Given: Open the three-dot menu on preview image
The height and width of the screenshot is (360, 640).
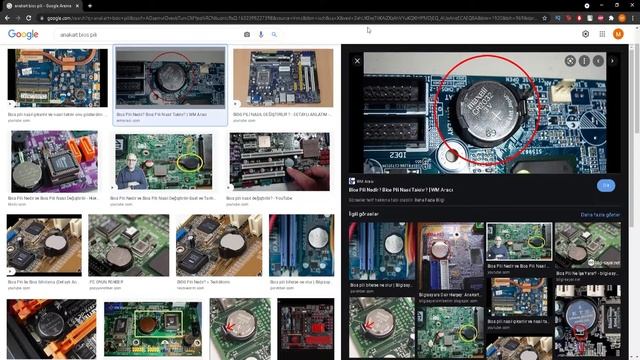Looking at the screenshot, I should click(584, 61).
